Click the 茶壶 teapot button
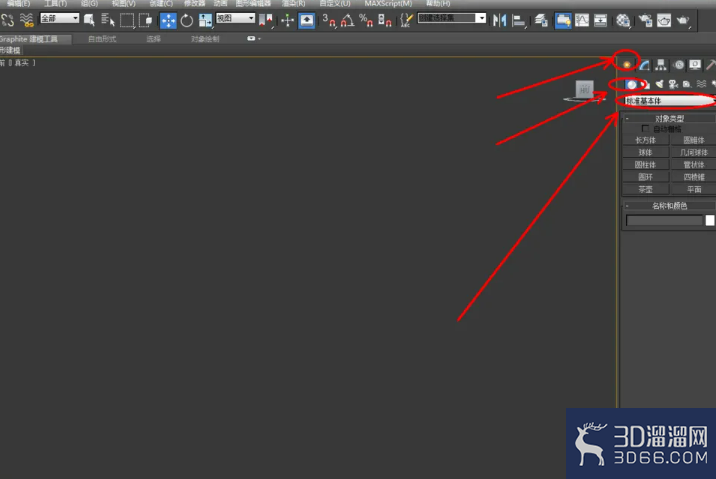716x479 pixels. (646, 189)
